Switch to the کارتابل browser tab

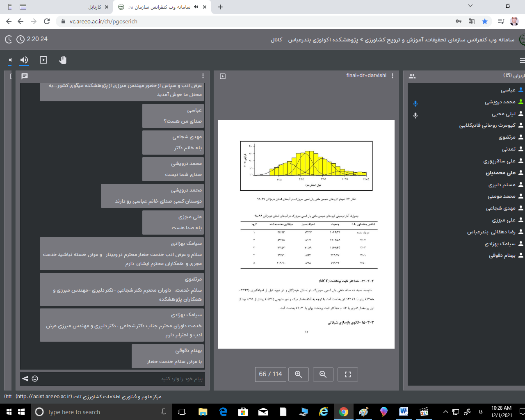pyautogui.click(x=94, y=7)
